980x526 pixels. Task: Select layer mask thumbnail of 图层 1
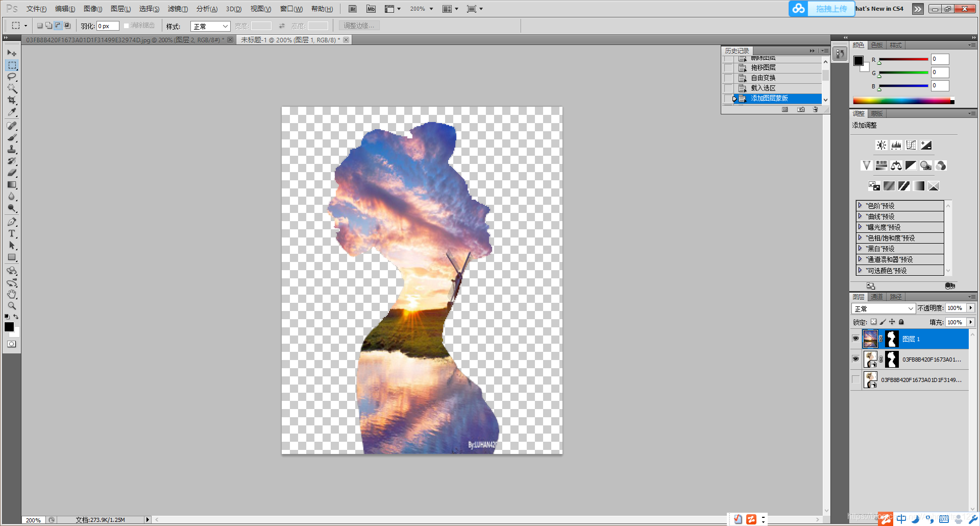[892, 339]
